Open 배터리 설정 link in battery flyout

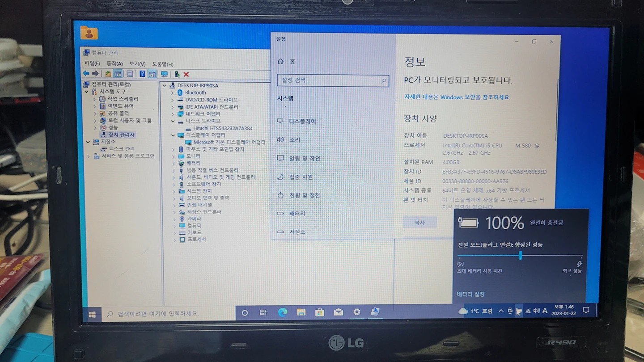click(472, 294)
